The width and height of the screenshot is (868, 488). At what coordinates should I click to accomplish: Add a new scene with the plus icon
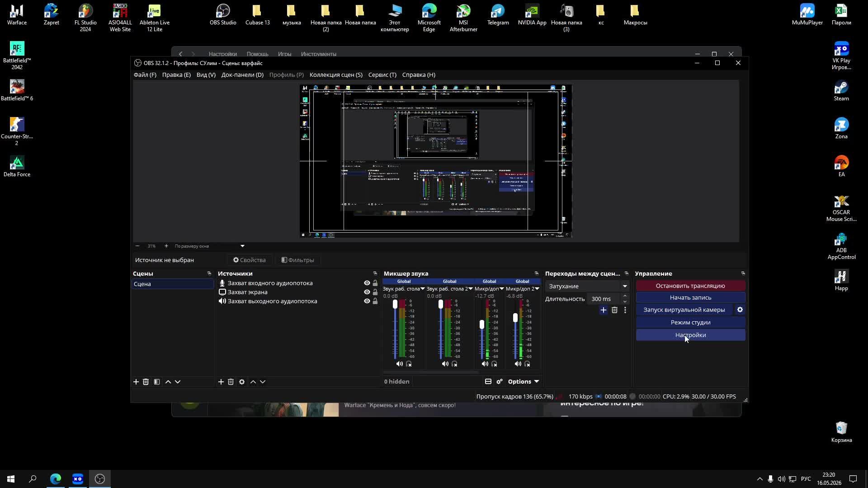click(136, 382)
